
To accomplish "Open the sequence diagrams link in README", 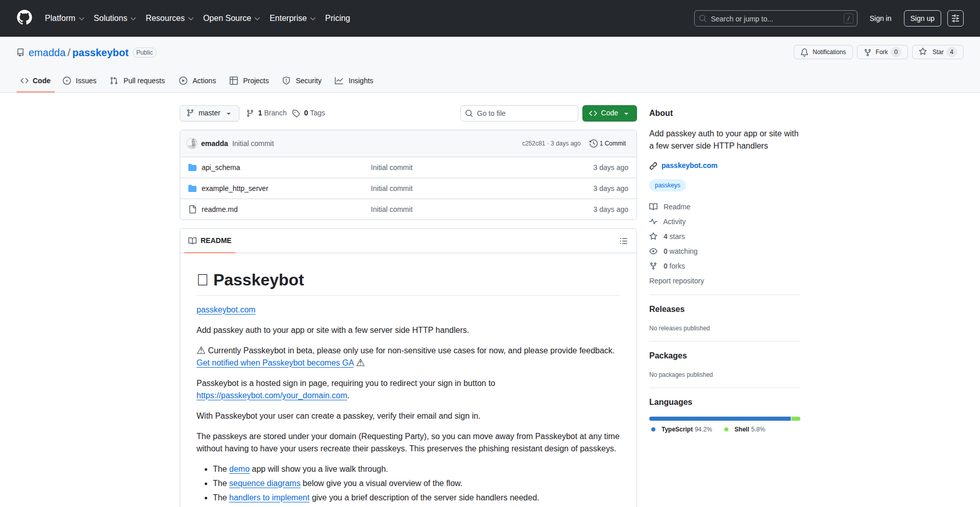I will pyautogui.click(x=264, y=483).
